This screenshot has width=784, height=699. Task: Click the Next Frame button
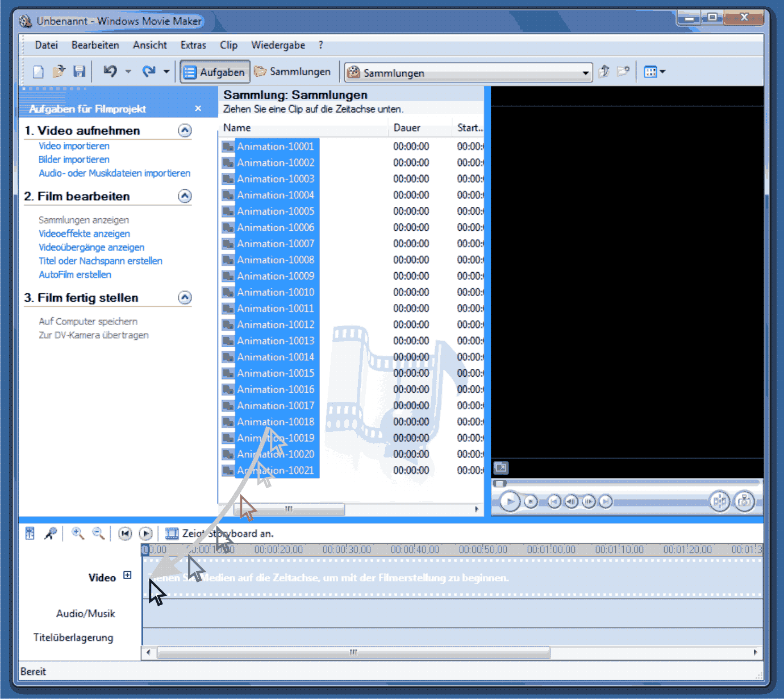[589, 502]
